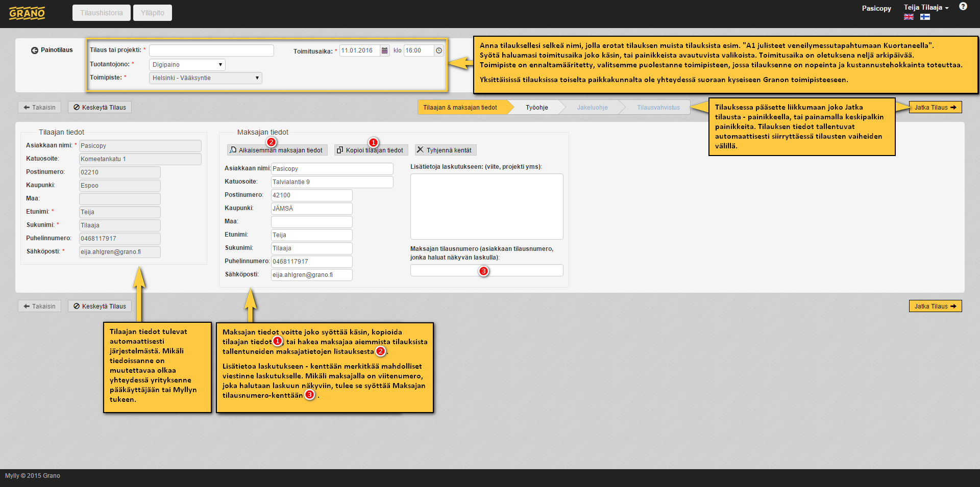Click the Lisätietoja laskutukseen text area

(486, 207)
